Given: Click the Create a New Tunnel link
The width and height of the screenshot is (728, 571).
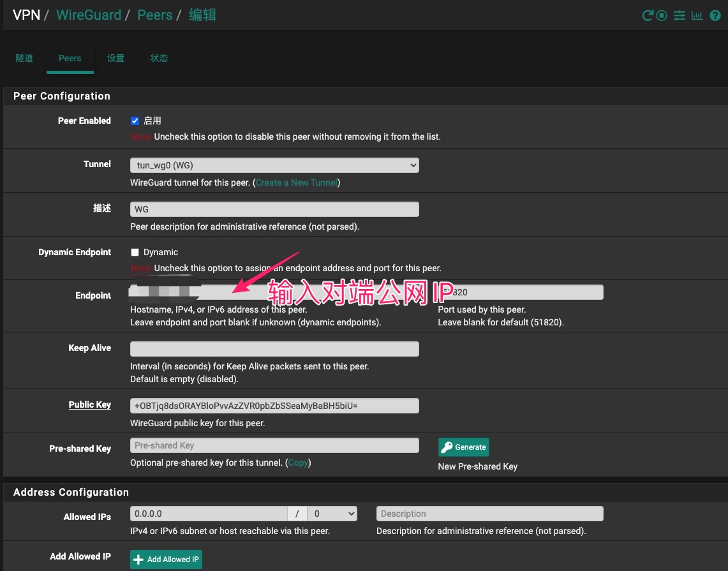Looking at the screenshot, I should click(296, 182).
